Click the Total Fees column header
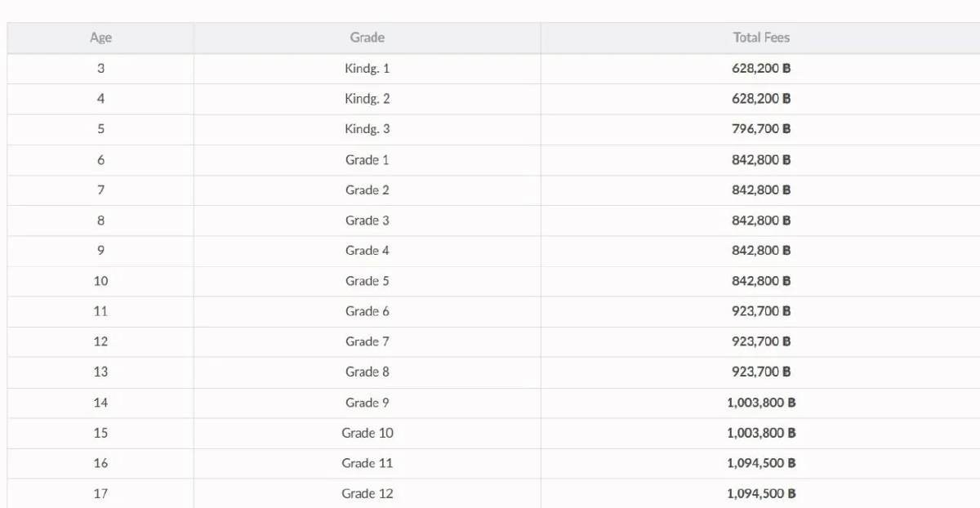 pos(761,38)
